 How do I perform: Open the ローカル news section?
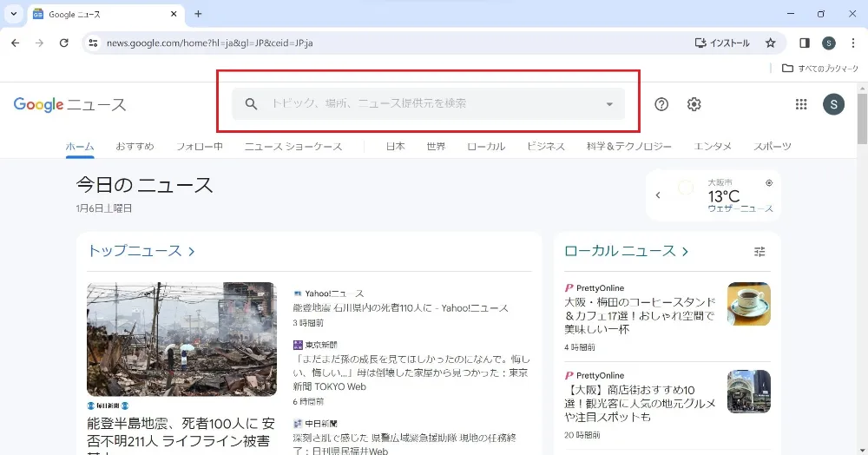click(x=486, y=147)
